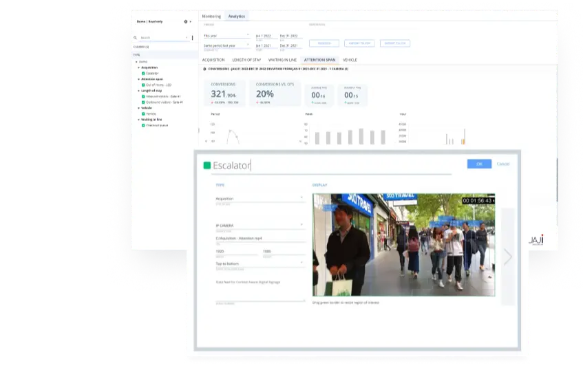The width and height of the screenshot is (583, 392).
Task: Toggle the Inbound visitors - Gate #1 checkbox
Action: tap(143, 96)
